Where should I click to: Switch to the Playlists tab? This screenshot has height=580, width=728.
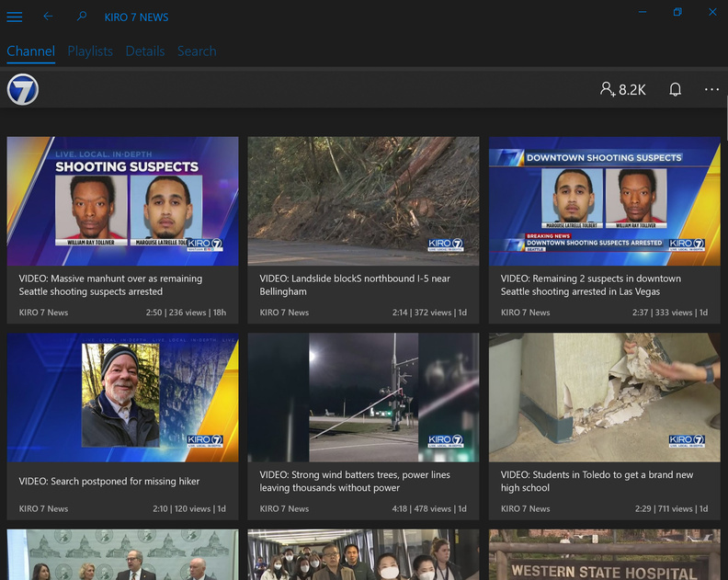pos(90,51)
